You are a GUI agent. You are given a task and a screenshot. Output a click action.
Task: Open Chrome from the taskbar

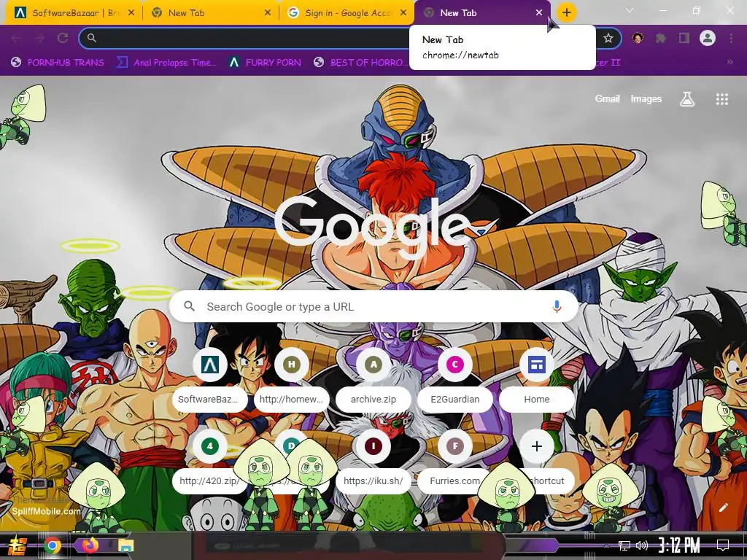pyautogui.click(x=53, y=545)
